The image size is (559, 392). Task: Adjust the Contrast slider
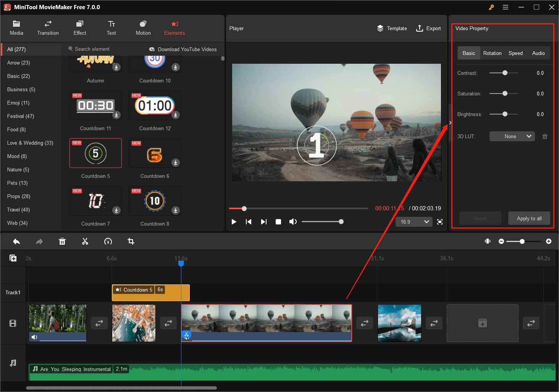pyautogui.click(x=504, y=73)
